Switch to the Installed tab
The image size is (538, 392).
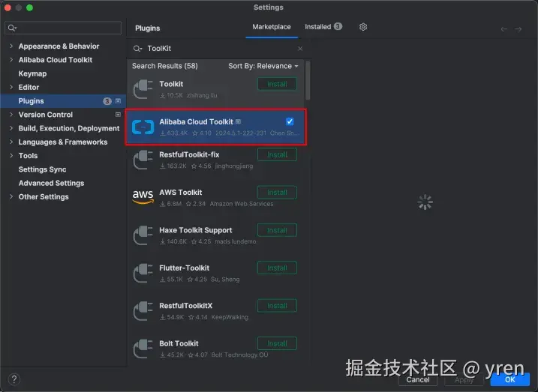point(323,27)
